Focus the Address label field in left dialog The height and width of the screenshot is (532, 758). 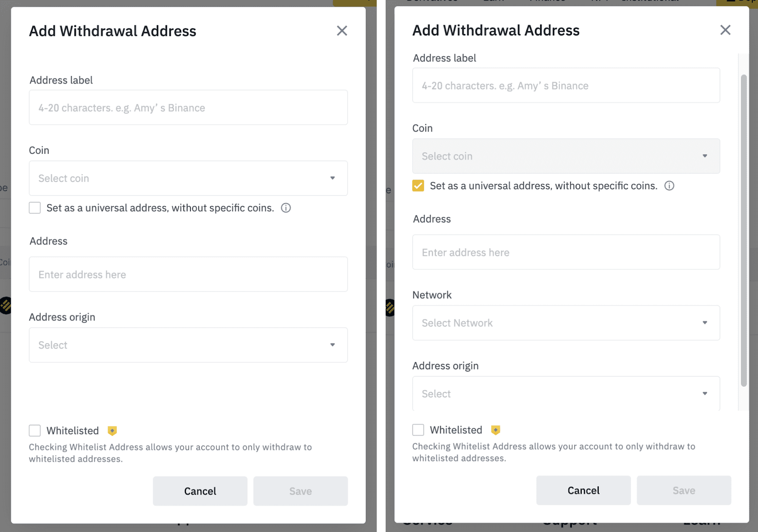click(188, 108)
